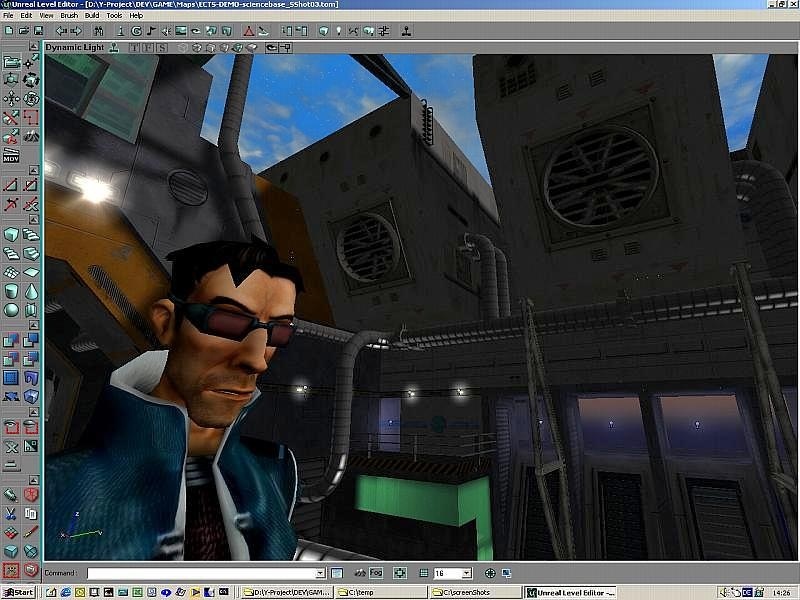Collapse the selection visibility toolbox group
800x600 pixels.
34,412
